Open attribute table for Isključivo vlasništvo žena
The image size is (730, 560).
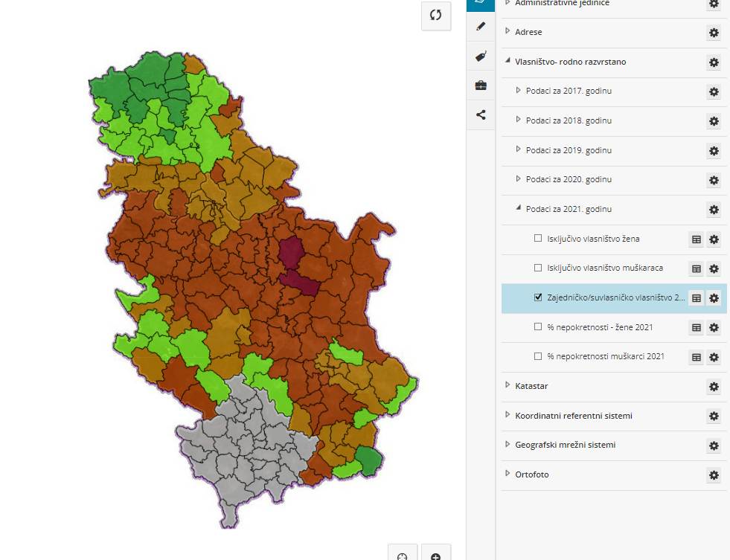click(x=697, y=239)
